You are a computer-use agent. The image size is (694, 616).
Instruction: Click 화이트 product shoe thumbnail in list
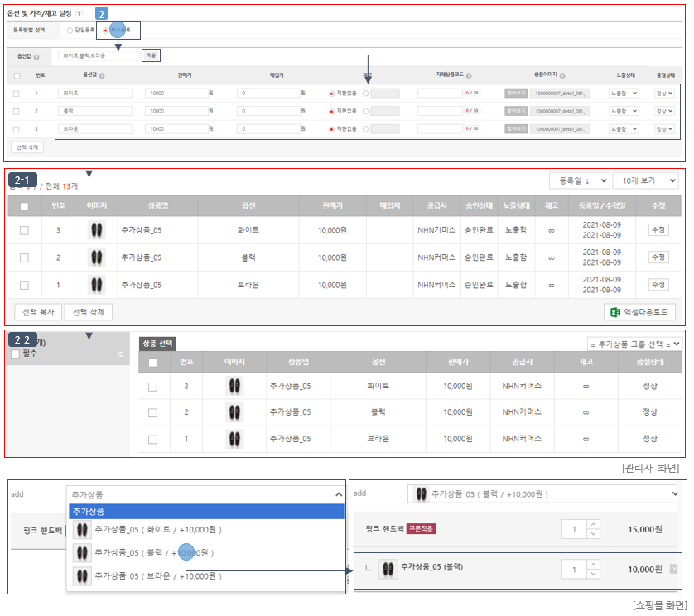coord(97,230)
